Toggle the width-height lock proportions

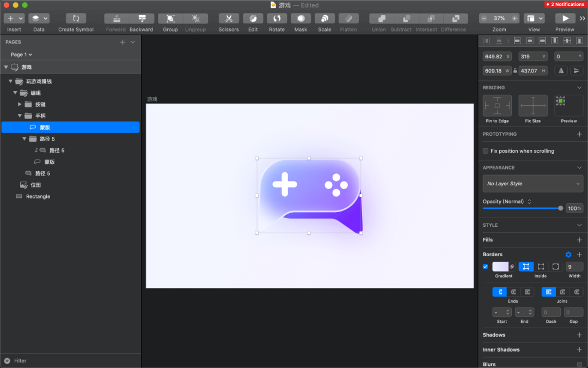pos(515,70)
